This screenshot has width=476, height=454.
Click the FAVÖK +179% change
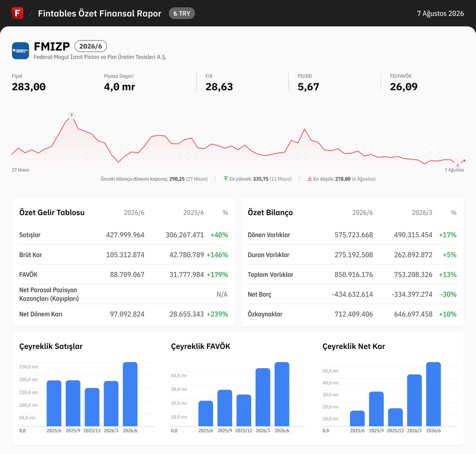(217, 274)
